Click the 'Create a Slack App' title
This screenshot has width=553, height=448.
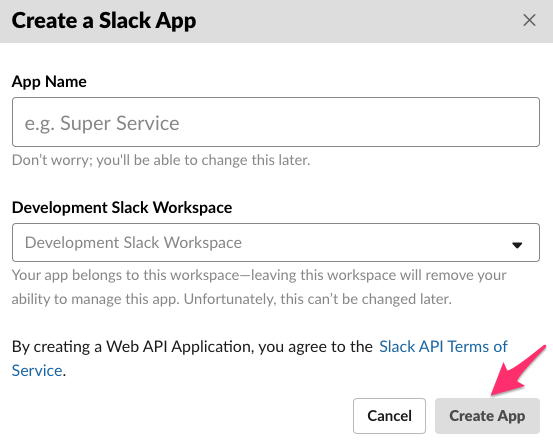[x=104, y=21]
